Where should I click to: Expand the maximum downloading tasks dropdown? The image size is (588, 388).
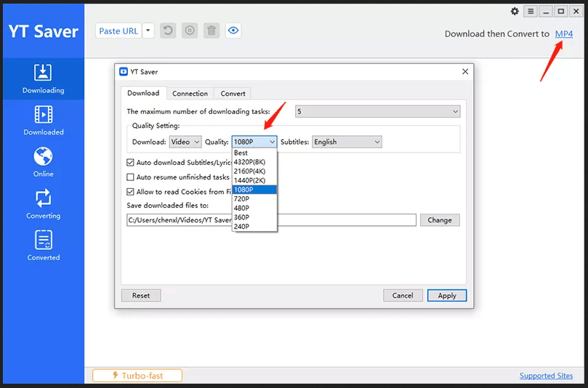(377, 112)
